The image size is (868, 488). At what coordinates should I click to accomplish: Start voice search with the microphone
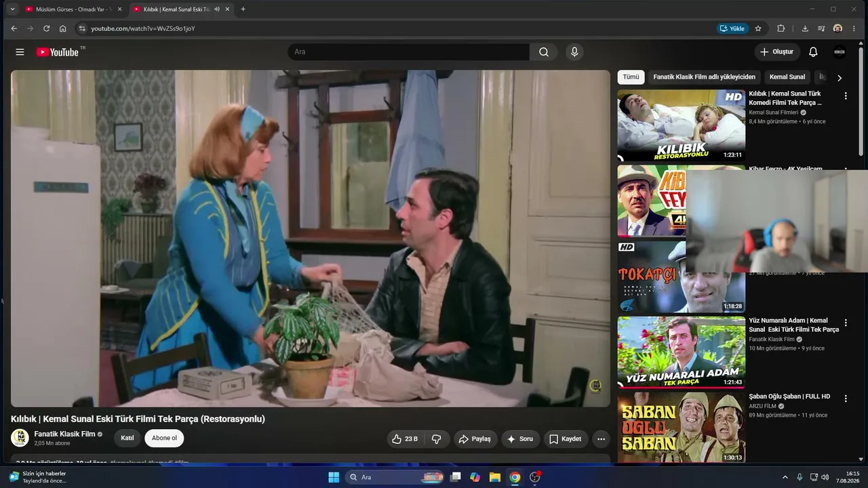pos(574,52)
